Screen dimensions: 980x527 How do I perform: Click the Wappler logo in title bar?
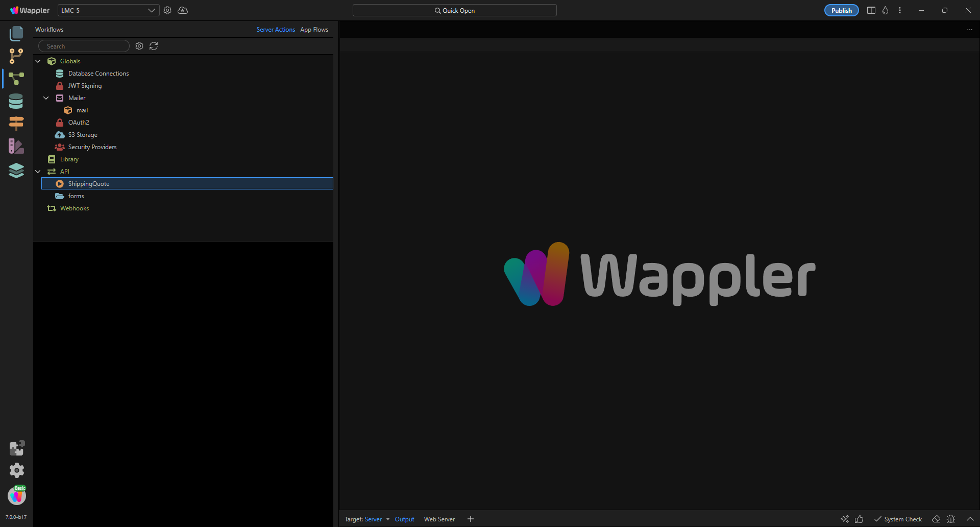tap(30, 10)
